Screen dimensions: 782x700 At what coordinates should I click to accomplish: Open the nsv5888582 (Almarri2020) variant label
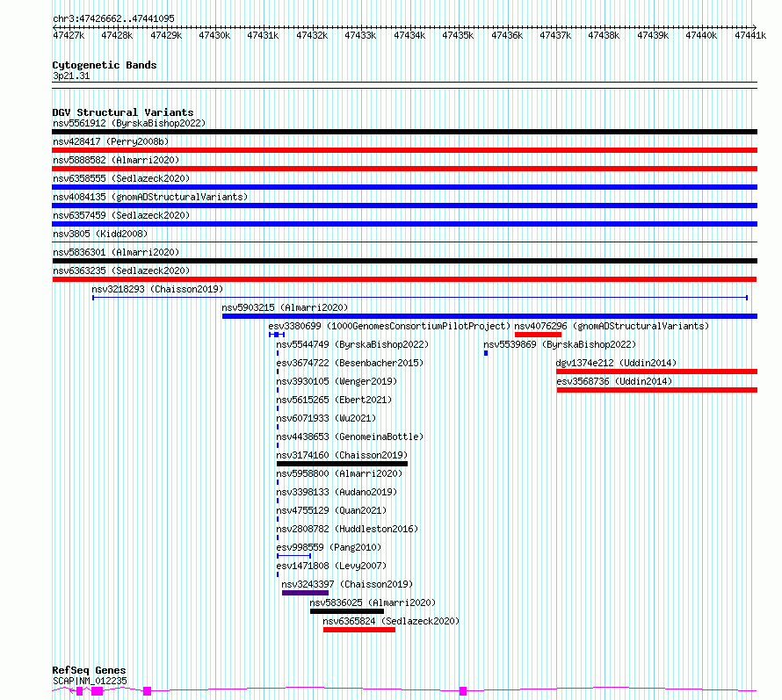coord(116,160)
